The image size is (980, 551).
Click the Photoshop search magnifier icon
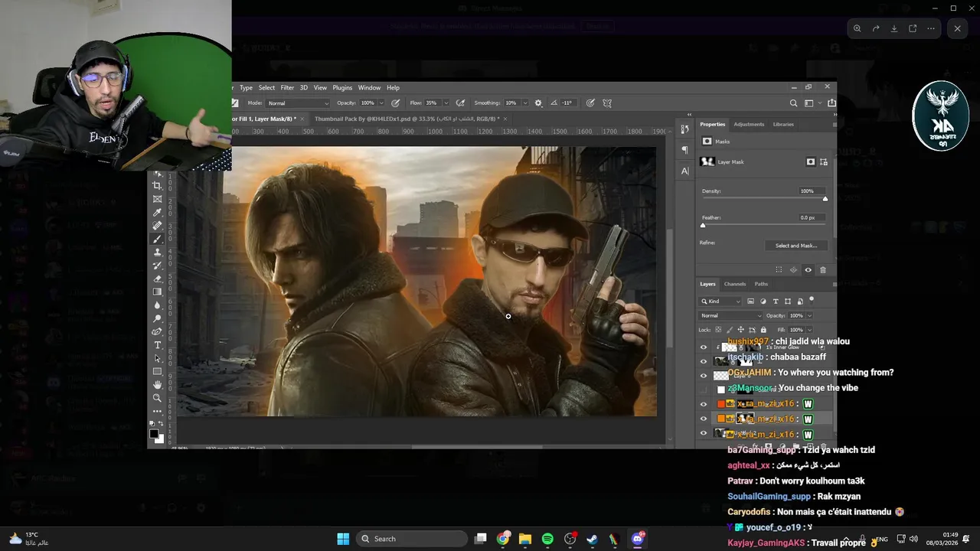pyautogui.click(x=793, y=103)
